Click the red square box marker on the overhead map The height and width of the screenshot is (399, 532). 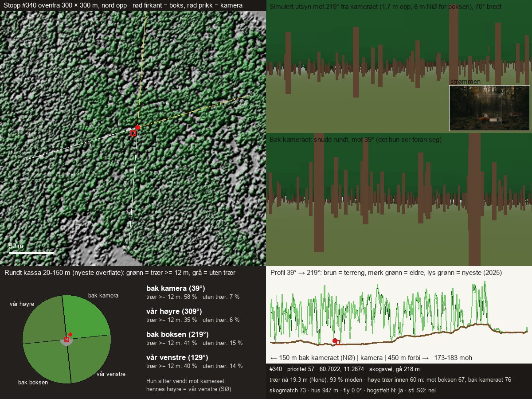133,133
